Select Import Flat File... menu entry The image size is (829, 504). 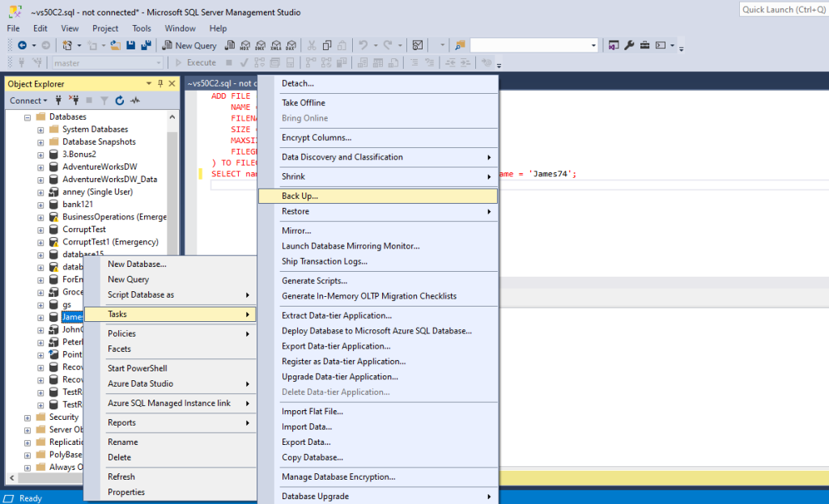(x=378, y=412)
